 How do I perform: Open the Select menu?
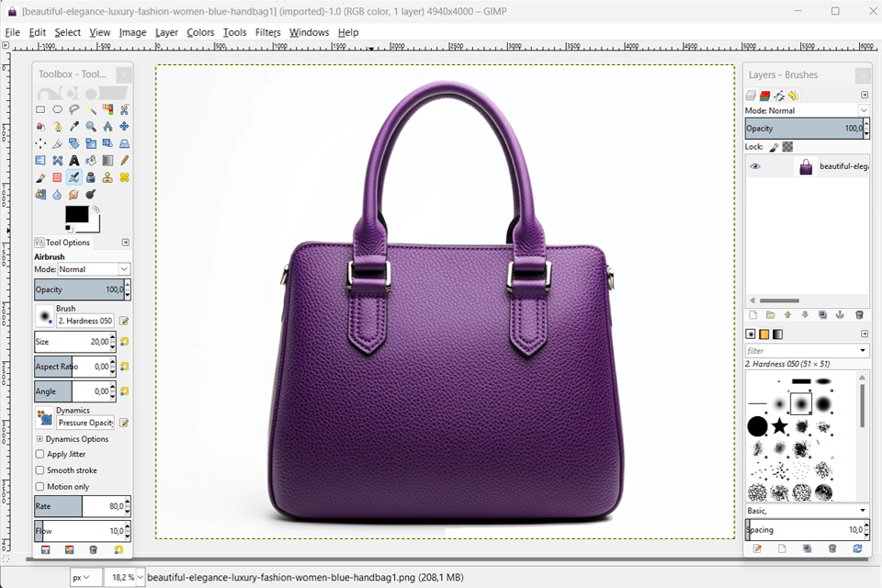[x=67, y=33]
